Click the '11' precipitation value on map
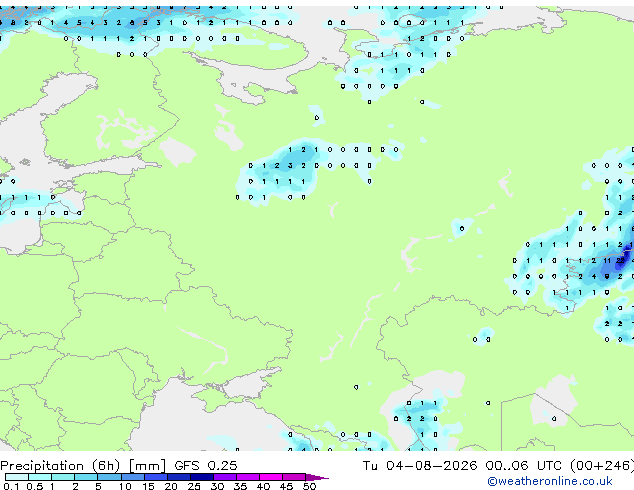634x490 pixels. click(x=607, y=261)
